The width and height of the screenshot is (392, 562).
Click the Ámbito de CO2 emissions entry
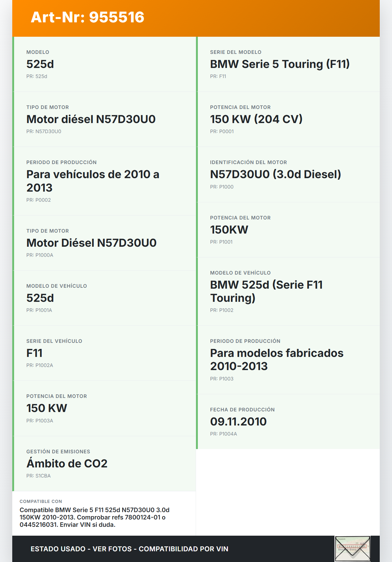(x=67, y=464)
